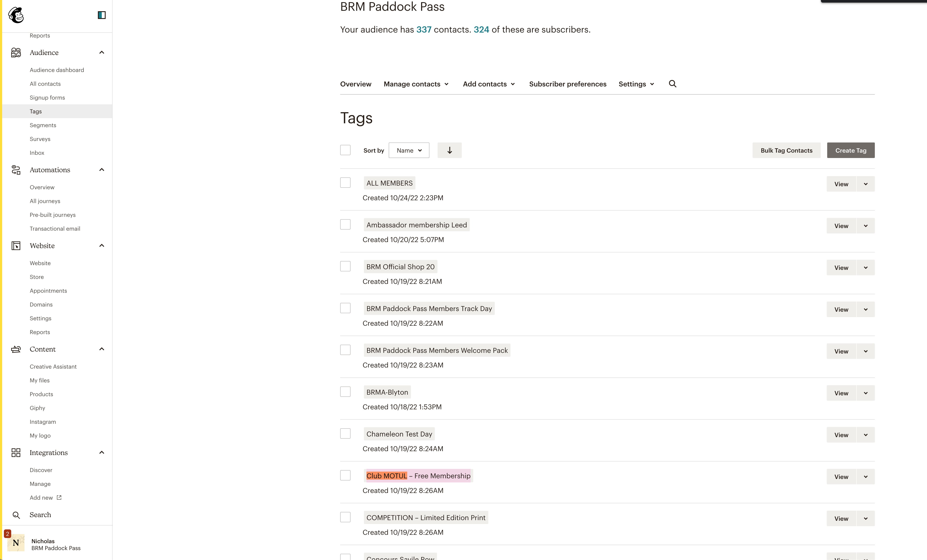
Task: Expand the Add contacts menu
Action: (489, 84)
